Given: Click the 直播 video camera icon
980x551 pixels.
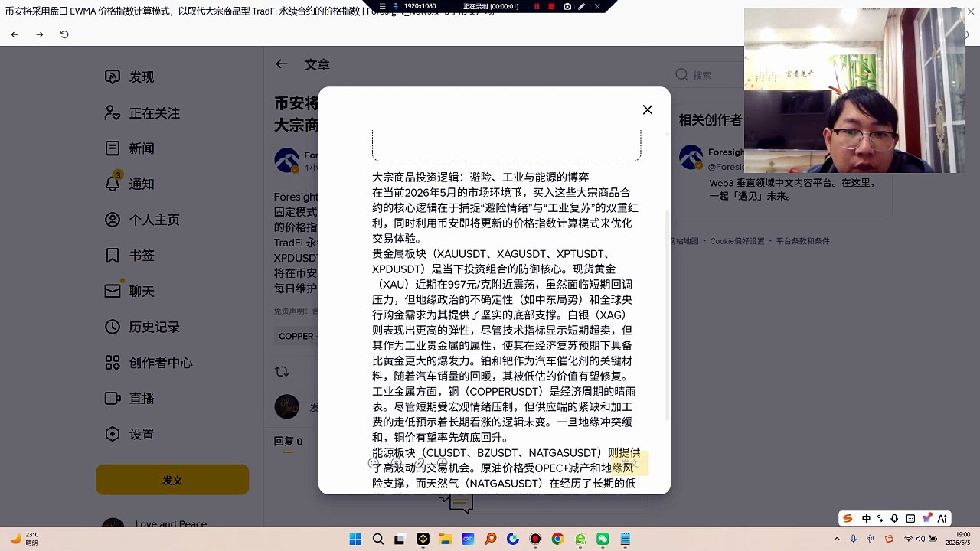Looking at the screenshot, I should (113, 398).
